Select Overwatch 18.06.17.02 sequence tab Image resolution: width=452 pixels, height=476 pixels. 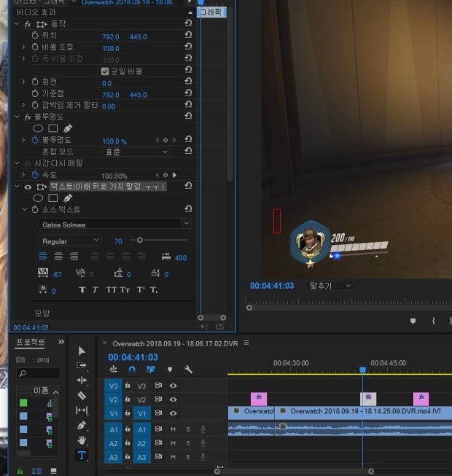click(x=175, y=343)
